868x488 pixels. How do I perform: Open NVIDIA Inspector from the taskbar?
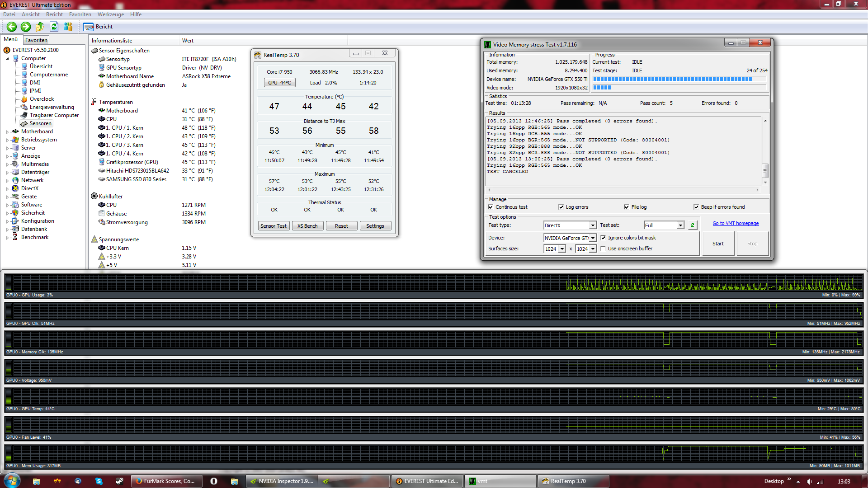pos(282,481)
